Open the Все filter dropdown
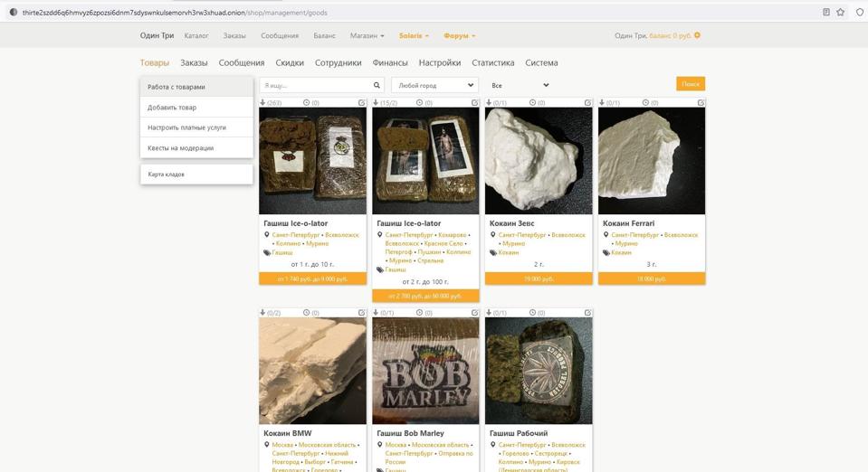Screen dimensions: 868x472 pyautogui.click(x=520, y=85)
